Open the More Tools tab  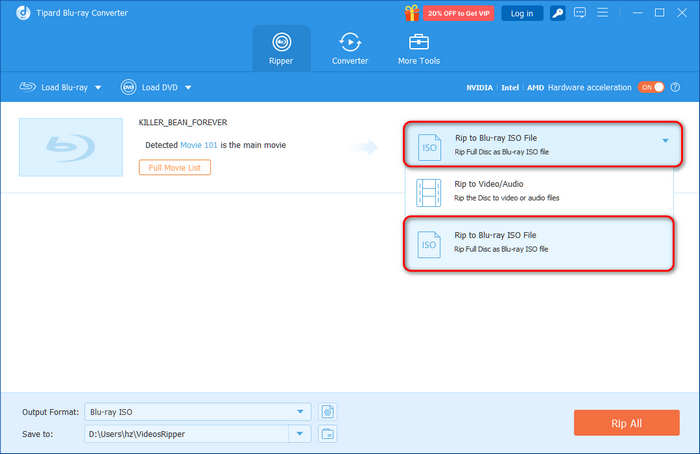(419, 49)
